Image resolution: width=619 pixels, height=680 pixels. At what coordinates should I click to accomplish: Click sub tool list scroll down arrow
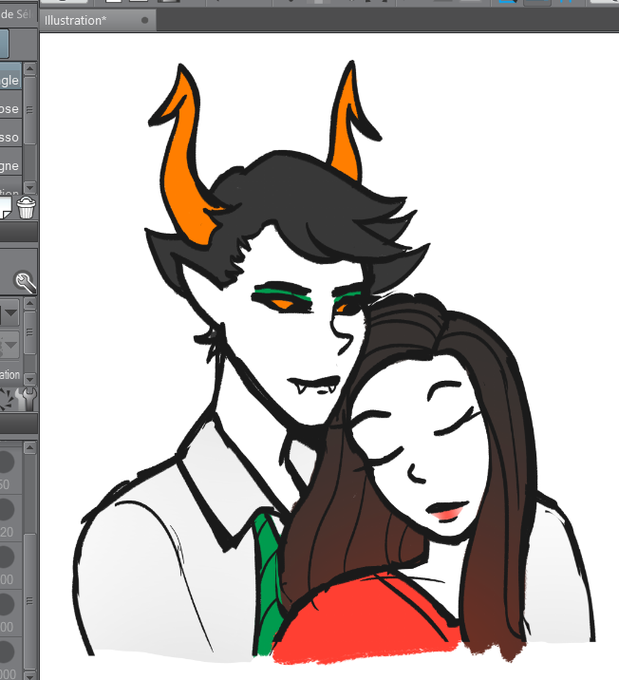click(x=30, y=187)
